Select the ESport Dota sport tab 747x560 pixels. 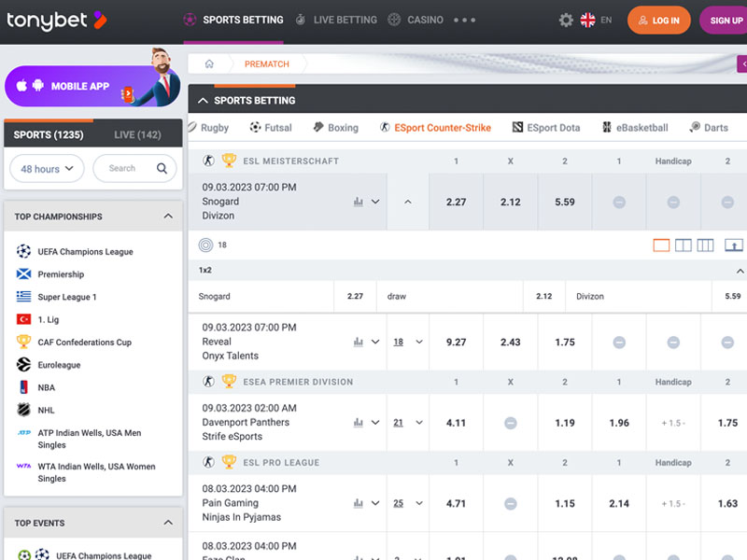[x=546, y=128]
